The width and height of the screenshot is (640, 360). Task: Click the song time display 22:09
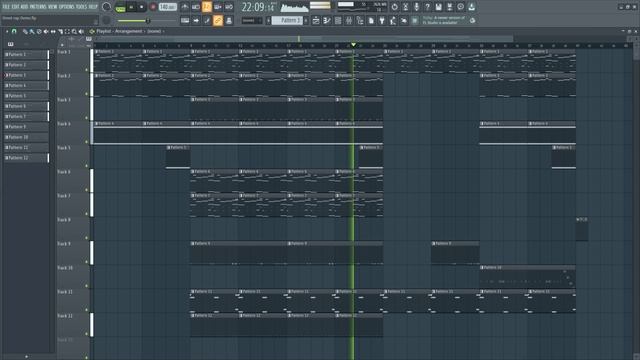point(257,7)
